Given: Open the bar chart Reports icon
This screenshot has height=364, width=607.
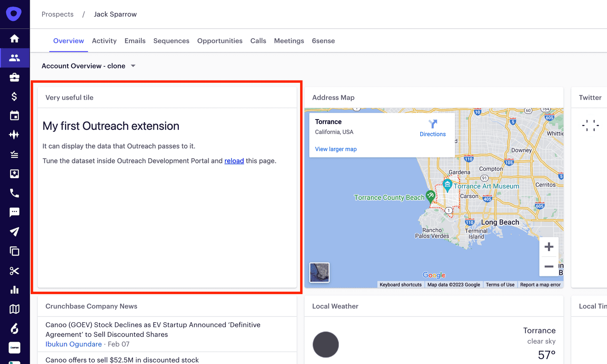Looking at the screenshot, I should pos(15,290).
